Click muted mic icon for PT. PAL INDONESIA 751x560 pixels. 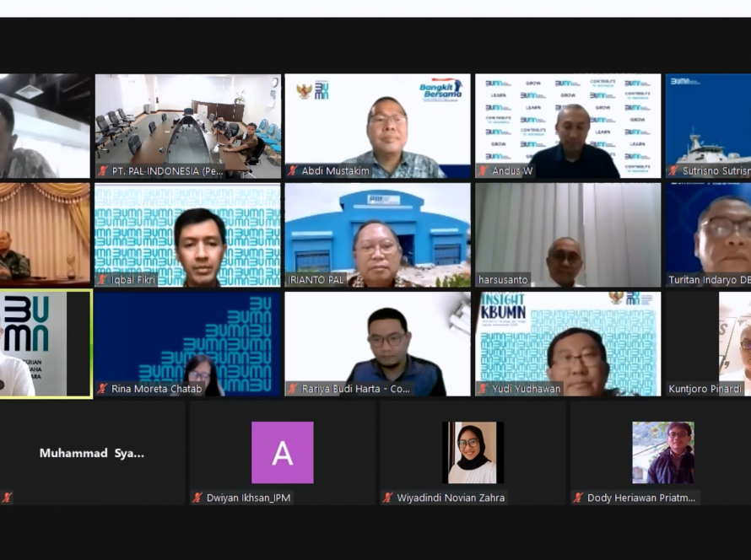pos(102,171)
